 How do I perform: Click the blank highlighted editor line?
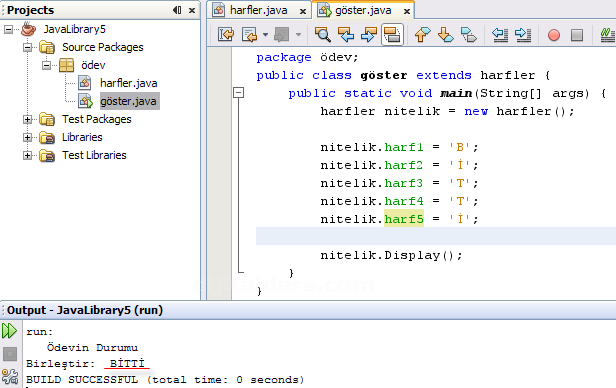tap(436, 236)
